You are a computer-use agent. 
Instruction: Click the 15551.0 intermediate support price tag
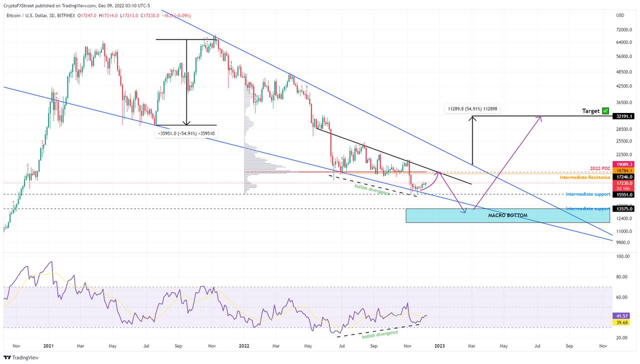pos(625,194)
